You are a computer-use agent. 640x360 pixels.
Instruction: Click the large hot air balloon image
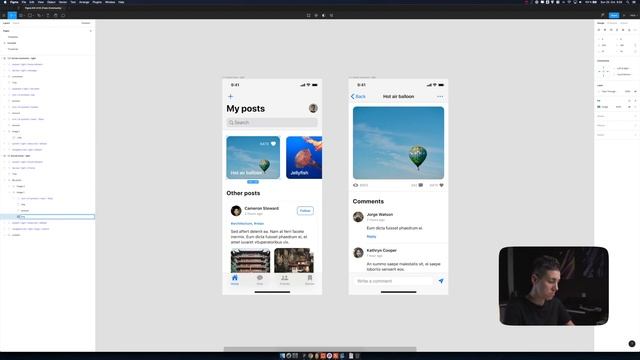(x=398, y=143)
